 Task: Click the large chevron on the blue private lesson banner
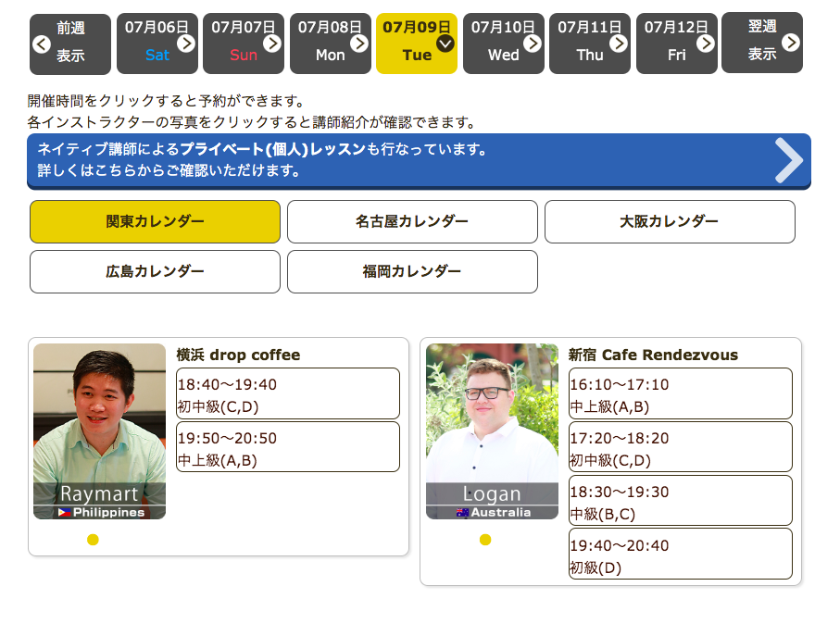[x=788, y=160]
